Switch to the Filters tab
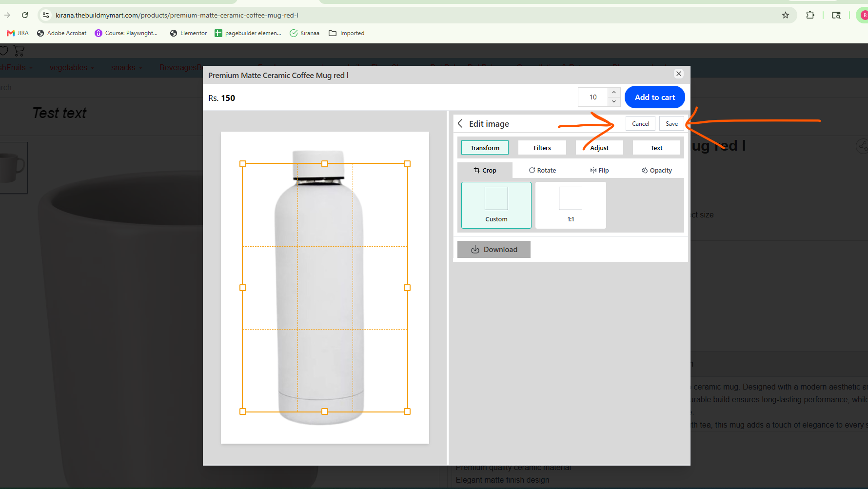This screenshot has height=489, width=868. 542,148
